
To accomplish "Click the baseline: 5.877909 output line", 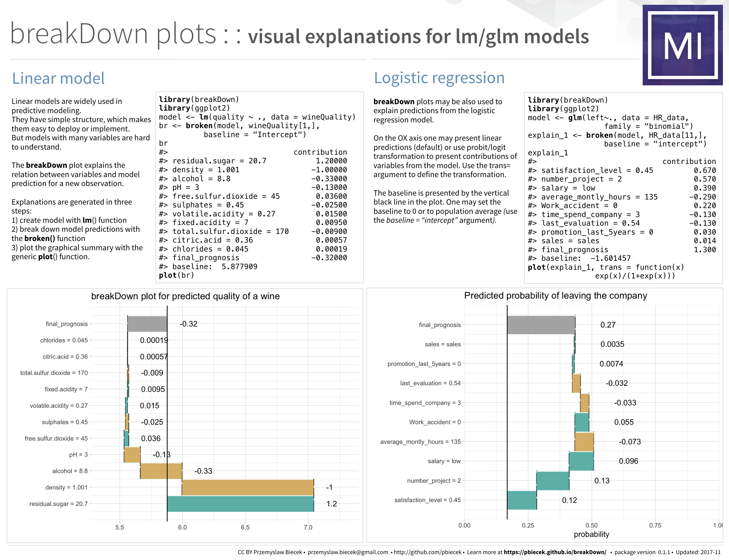I will [x=208, y=267].
